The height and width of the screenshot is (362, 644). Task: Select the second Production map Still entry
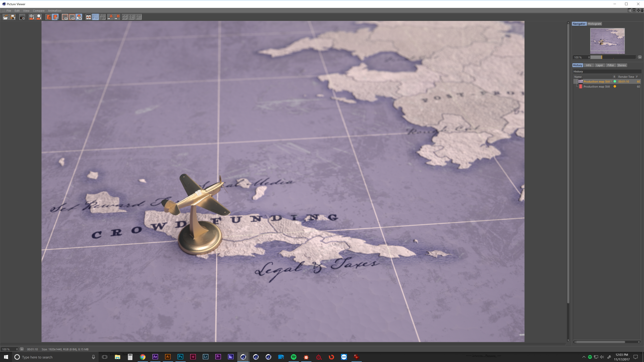[x=596, y=87]
